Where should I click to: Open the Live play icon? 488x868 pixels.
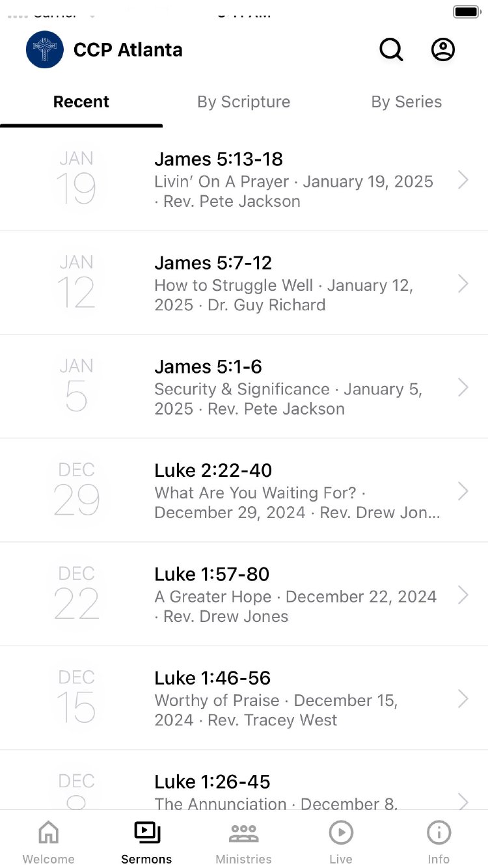(x=341, y=832)
